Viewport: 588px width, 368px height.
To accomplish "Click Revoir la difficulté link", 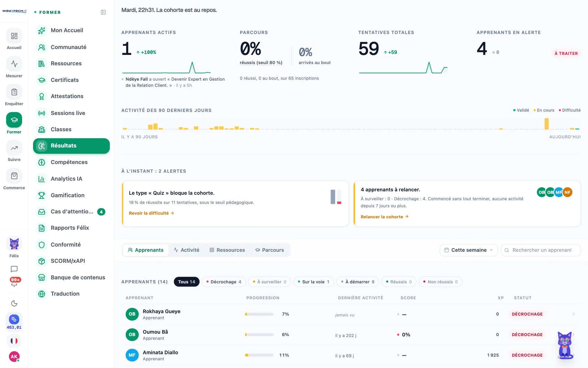I will click(151, 213).
